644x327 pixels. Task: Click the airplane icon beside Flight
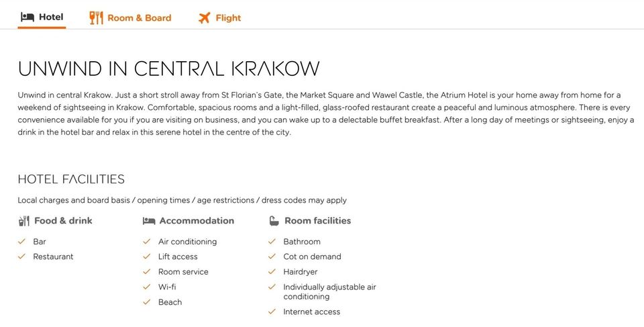tap(204, 17)
